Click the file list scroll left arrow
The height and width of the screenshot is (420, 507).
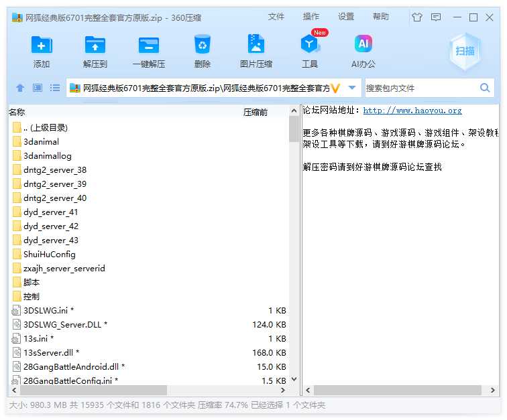[x=14, y=390]
